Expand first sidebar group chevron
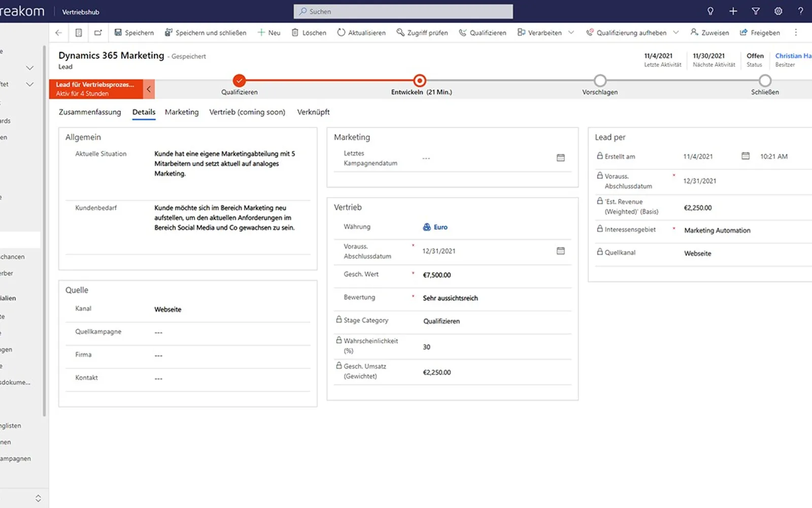 (x=30, y=68)
